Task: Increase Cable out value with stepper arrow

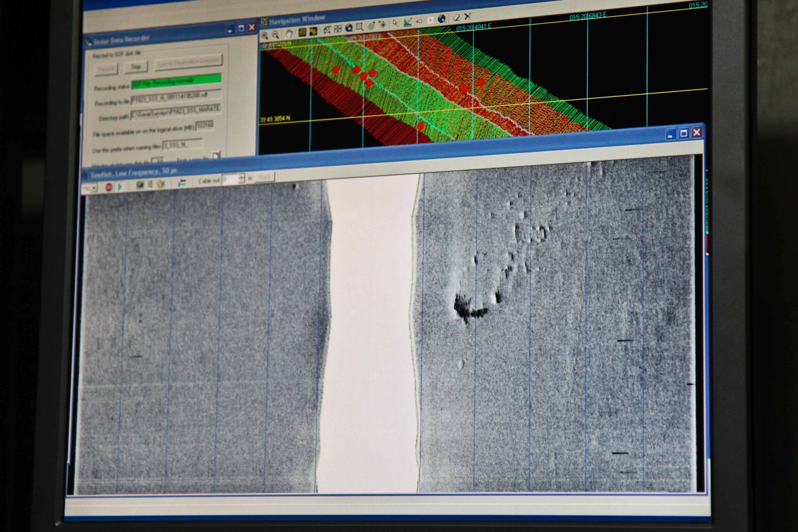Action: 242,176
